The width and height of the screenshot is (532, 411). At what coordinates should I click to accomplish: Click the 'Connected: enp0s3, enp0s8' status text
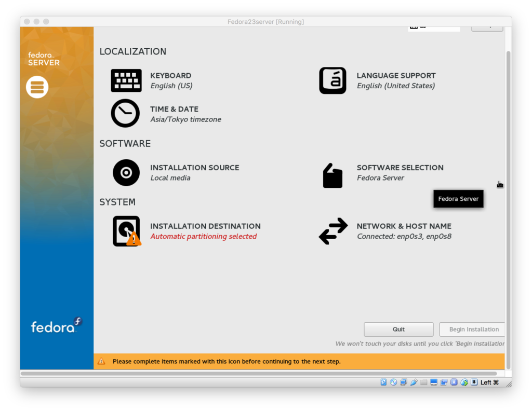404,236
